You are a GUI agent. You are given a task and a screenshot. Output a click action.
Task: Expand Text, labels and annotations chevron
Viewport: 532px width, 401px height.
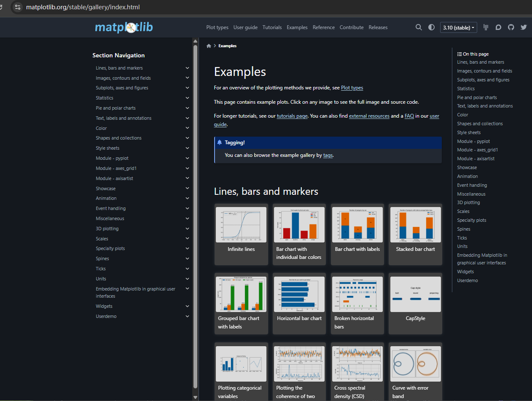click(x=187, y=118)
